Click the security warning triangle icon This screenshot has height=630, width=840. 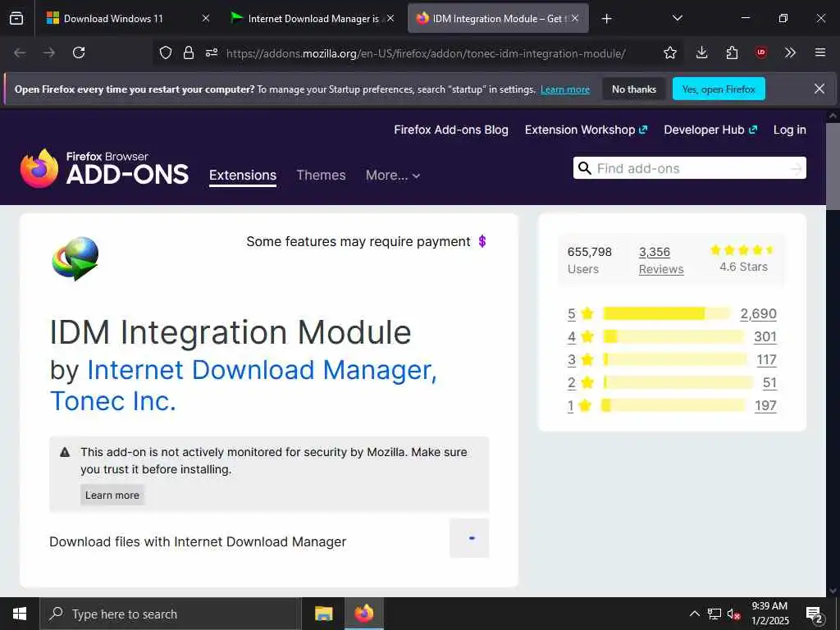[65, 452]
